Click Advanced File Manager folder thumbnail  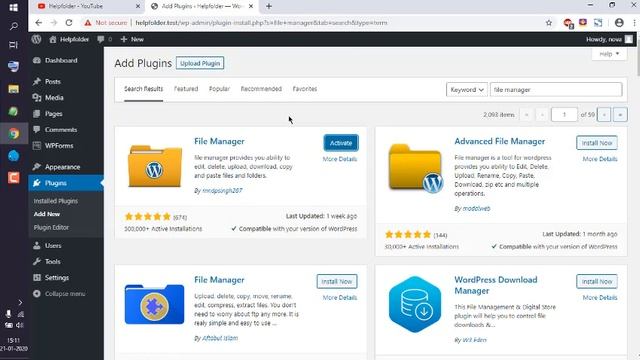[x=415, y=168]
